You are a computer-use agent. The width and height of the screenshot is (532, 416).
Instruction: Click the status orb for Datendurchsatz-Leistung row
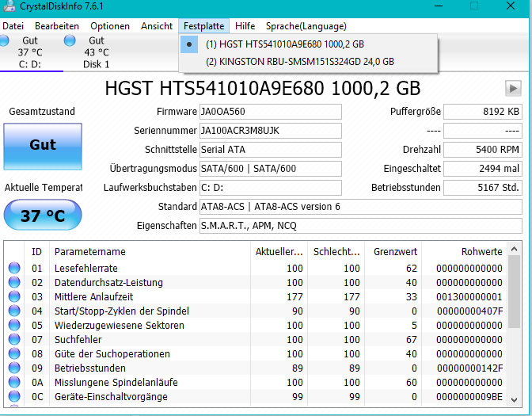click(x=14, y=282)
